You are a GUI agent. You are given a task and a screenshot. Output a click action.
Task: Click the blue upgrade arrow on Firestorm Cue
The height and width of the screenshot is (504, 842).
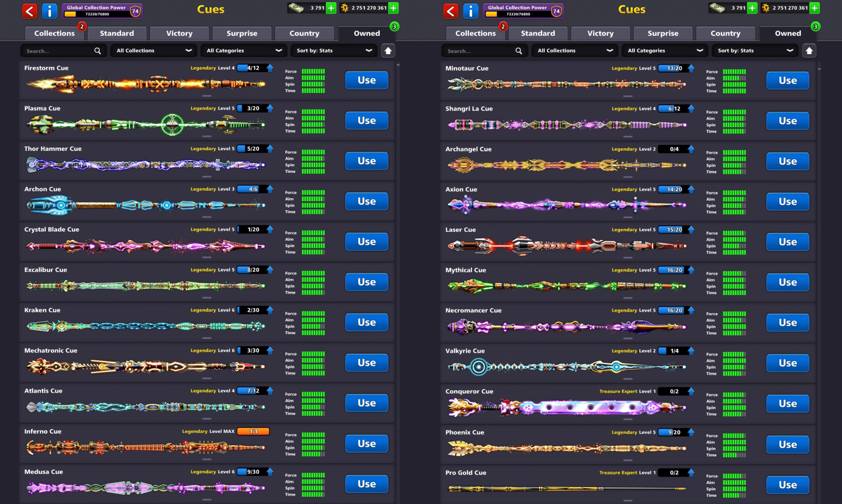[x=270, y=68]
